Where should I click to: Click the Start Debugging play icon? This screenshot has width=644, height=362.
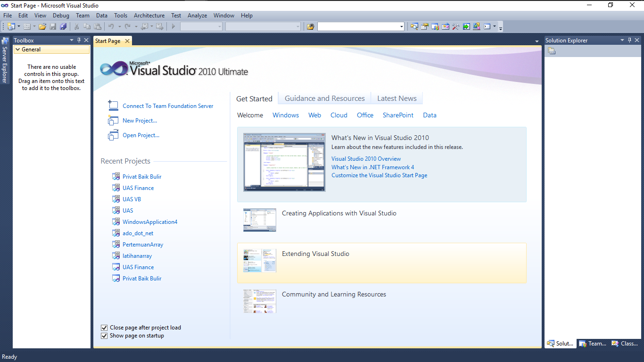173,26
